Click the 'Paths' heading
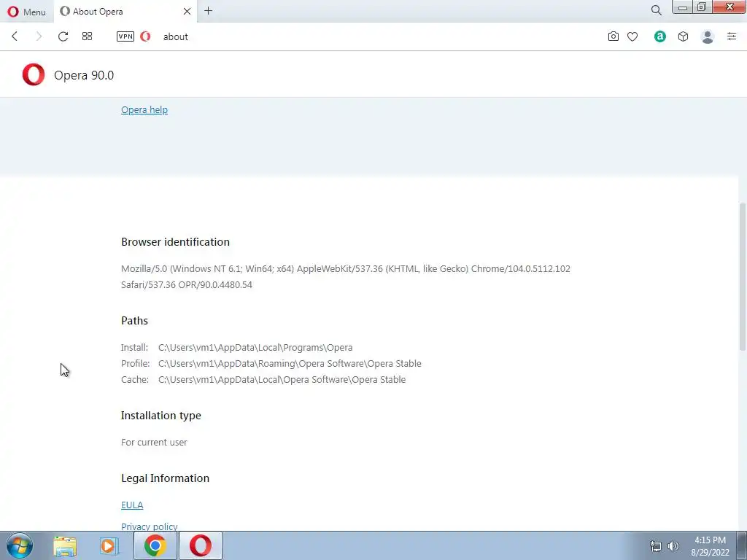Viewport: 747px width, 560px height. [x=134, y=321]
